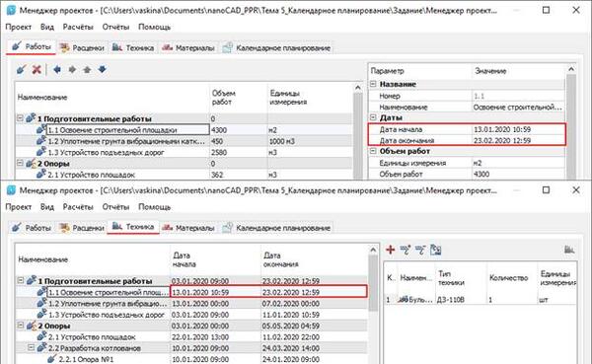Open Вид menu in lower window

point(47,207)
